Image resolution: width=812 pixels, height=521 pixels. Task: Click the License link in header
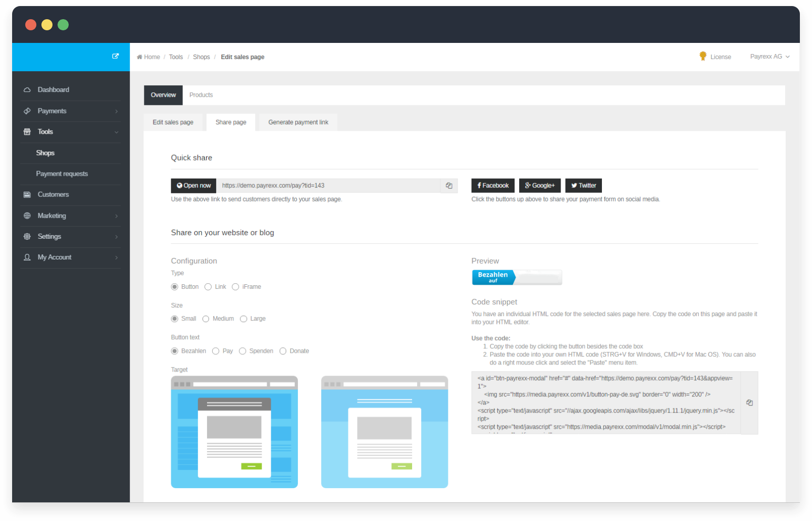point(721,57)
